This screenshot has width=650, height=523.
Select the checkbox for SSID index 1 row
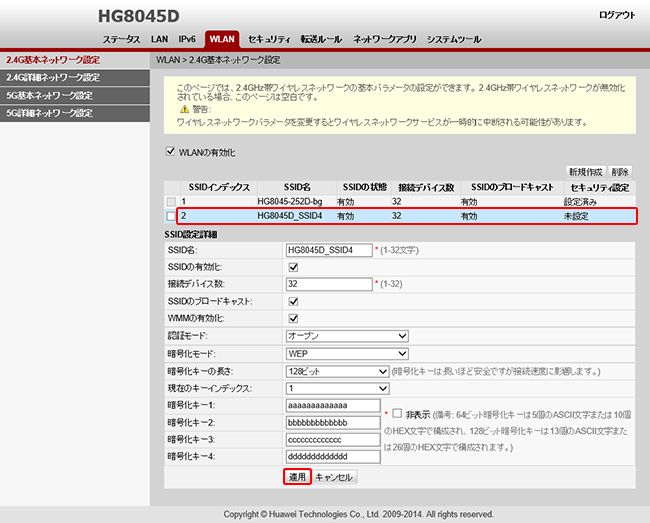pos(170,203)
